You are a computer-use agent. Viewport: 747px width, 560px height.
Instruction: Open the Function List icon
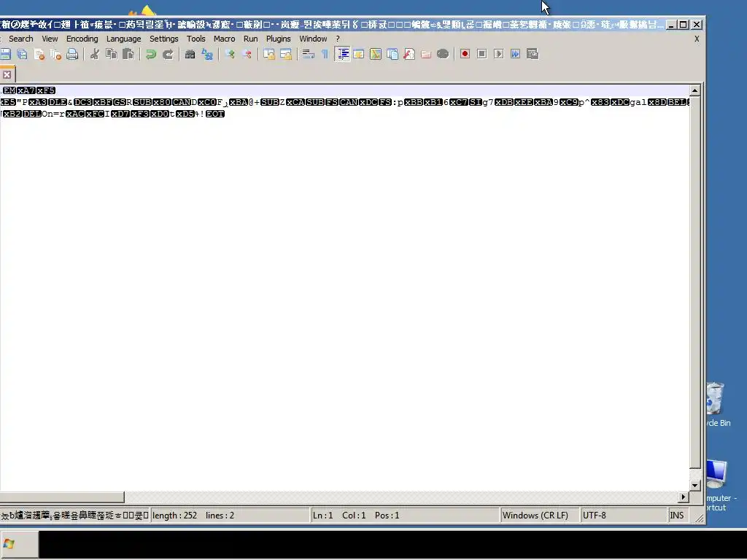tap(409, 54)
